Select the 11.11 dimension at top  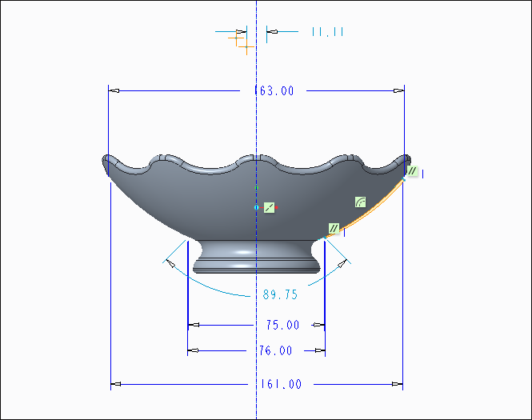pyautogui.click(x=327, y=32)
